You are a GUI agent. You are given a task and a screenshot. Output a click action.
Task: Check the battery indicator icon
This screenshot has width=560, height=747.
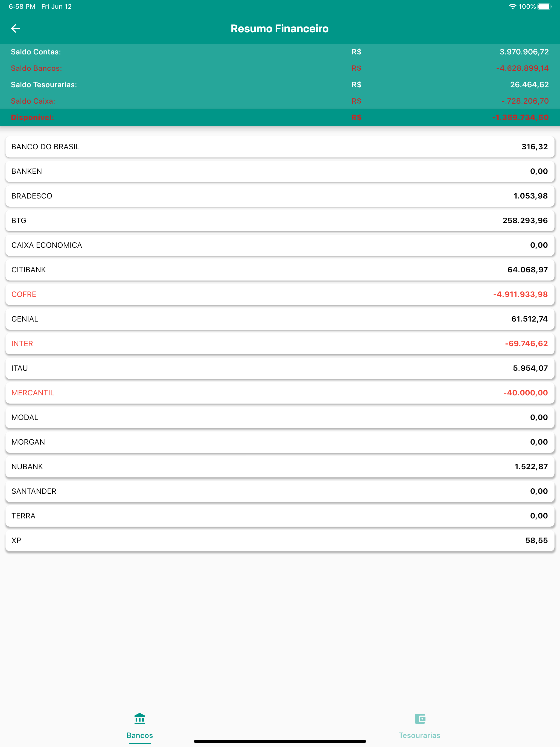click(x=544, y=6)
